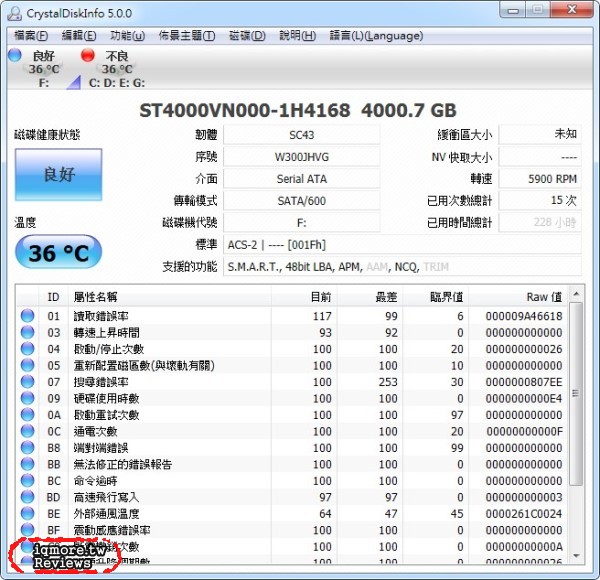Click the serial number field W300JHVG
600x580 pixels.
point(302,157)
